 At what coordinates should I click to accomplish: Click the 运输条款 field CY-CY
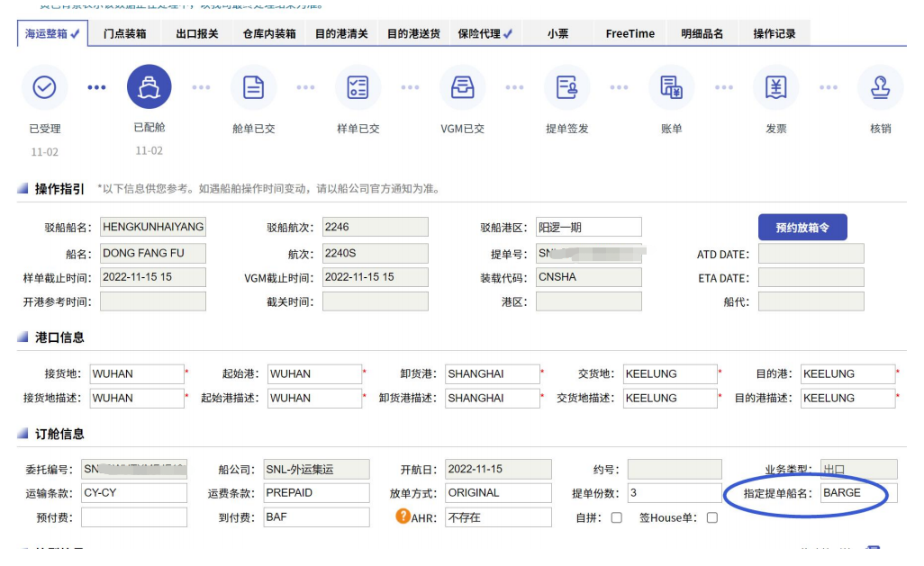[134, 493]
